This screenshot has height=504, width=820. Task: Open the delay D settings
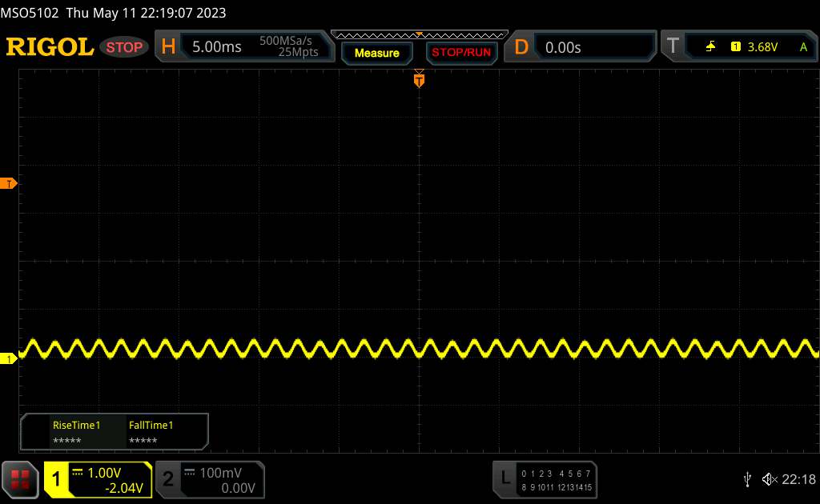[521, 47]
